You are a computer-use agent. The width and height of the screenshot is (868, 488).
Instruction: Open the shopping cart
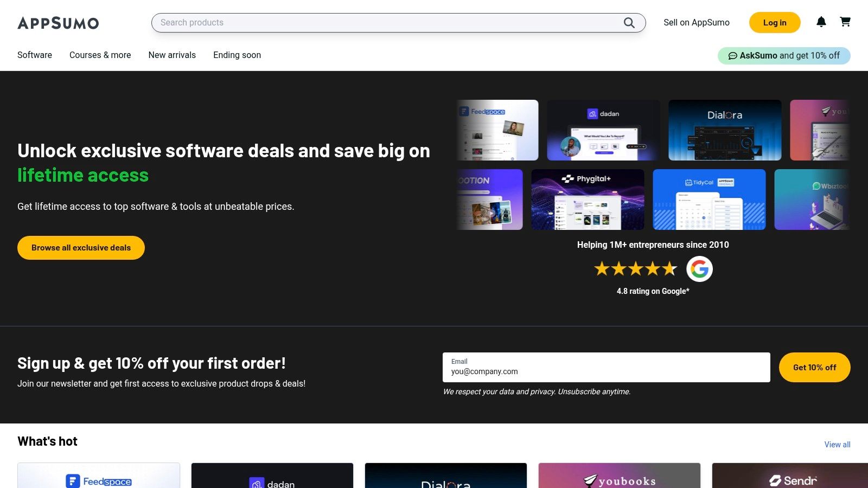tap(845, 22)
